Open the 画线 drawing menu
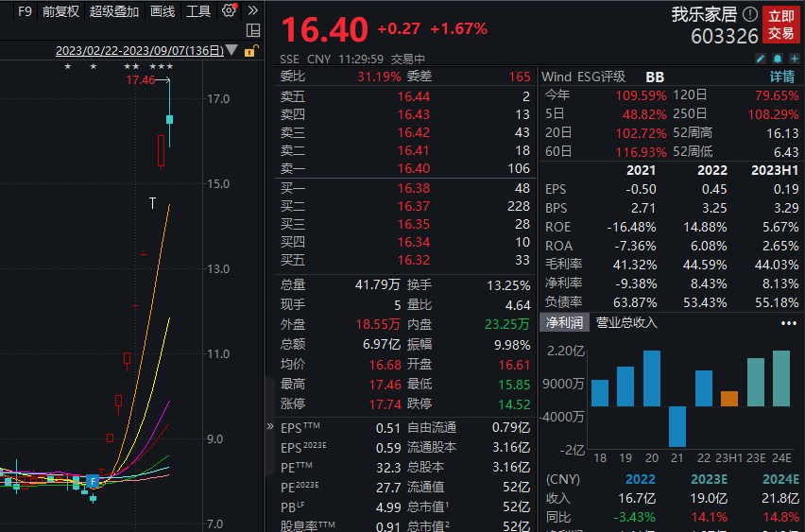 click(x=163, y=11)
